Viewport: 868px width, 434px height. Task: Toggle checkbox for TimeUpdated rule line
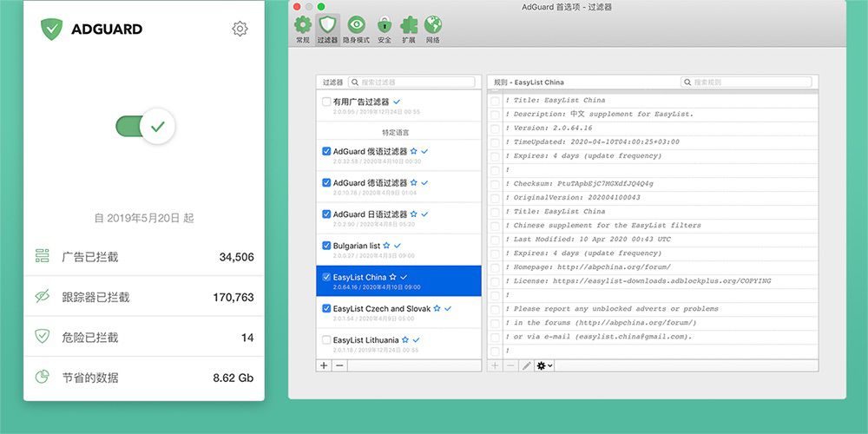495,142
